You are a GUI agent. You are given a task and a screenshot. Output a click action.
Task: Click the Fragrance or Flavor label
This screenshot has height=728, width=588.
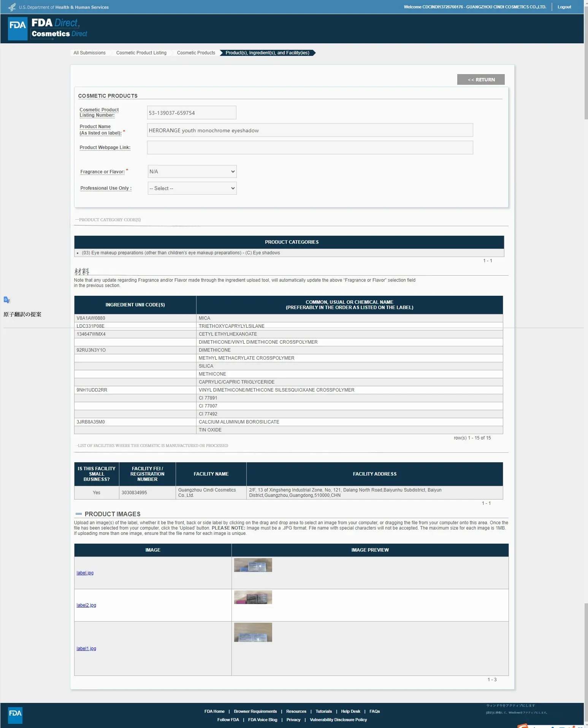103,172
